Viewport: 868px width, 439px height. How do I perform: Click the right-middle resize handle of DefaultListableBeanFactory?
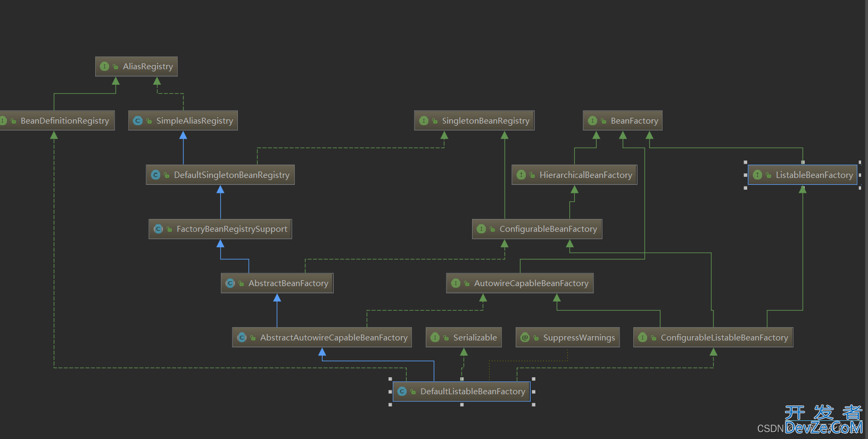533,392
